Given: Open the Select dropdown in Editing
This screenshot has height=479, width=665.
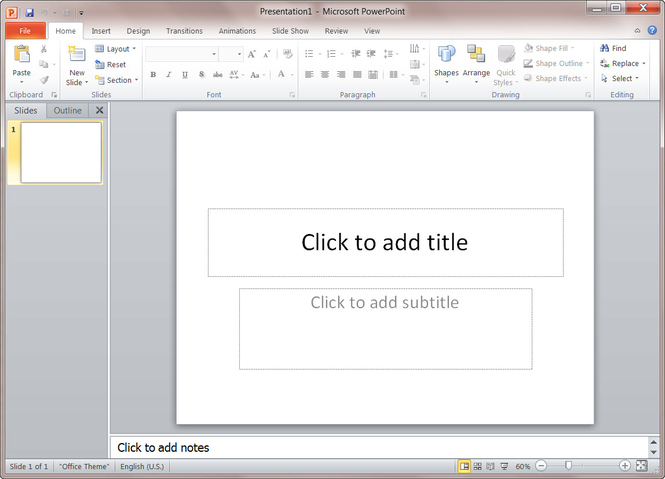Looking at the screenshot, I should click(620, 78).
